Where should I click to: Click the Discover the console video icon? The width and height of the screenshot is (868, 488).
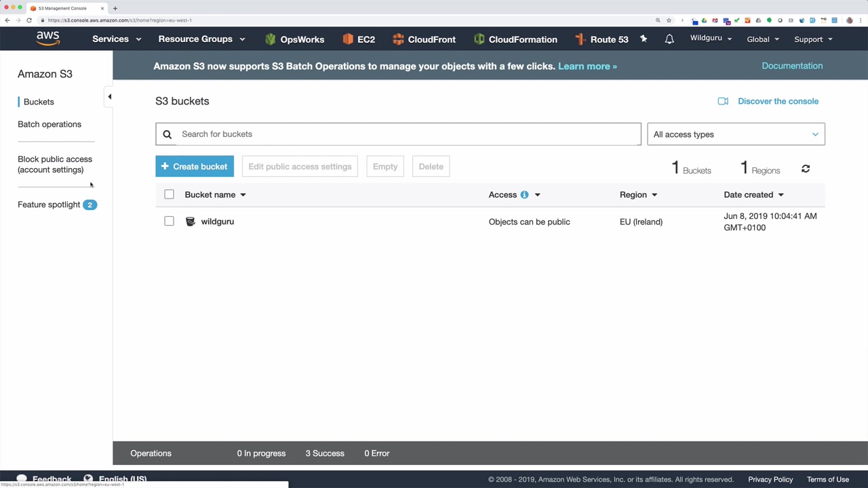[x=723, y=101]
